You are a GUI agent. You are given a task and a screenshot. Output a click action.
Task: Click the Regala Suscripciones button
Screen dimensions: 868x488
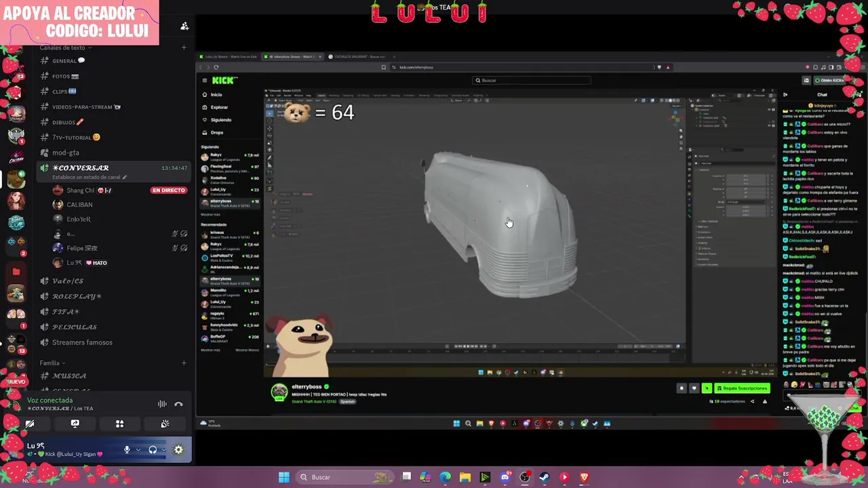[x=742, y=388]
